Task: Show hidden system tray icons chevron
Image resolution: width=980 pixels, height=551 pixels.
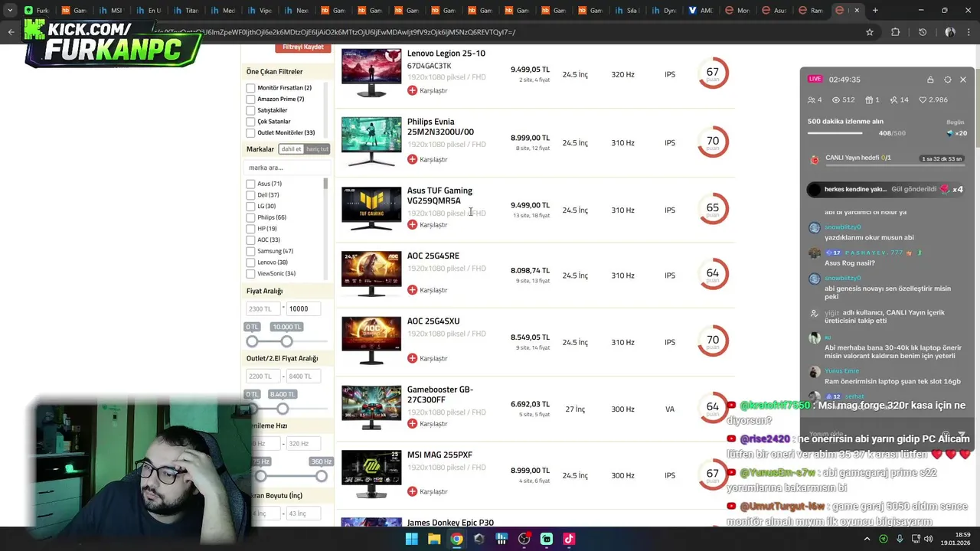Action: [x=867, y=539]
